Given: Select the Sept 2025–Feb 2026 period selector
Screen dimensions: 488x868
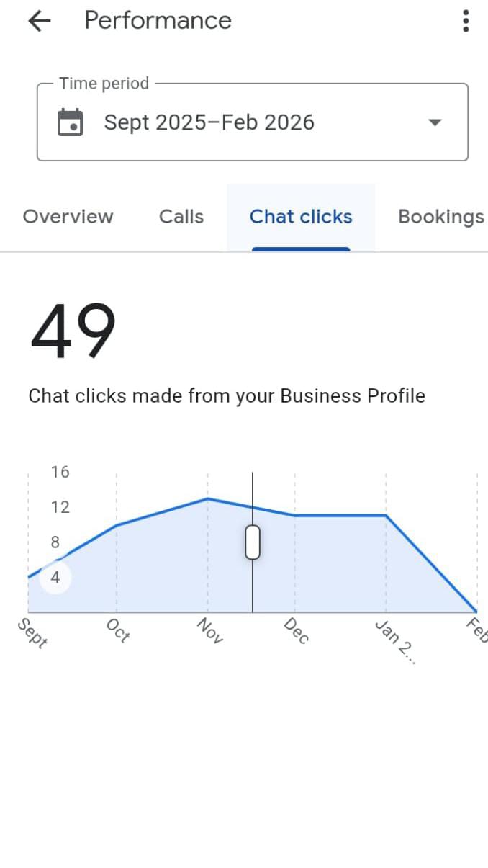Looking at the screenshot, I should pyautogui.click(x=210, y=122).
